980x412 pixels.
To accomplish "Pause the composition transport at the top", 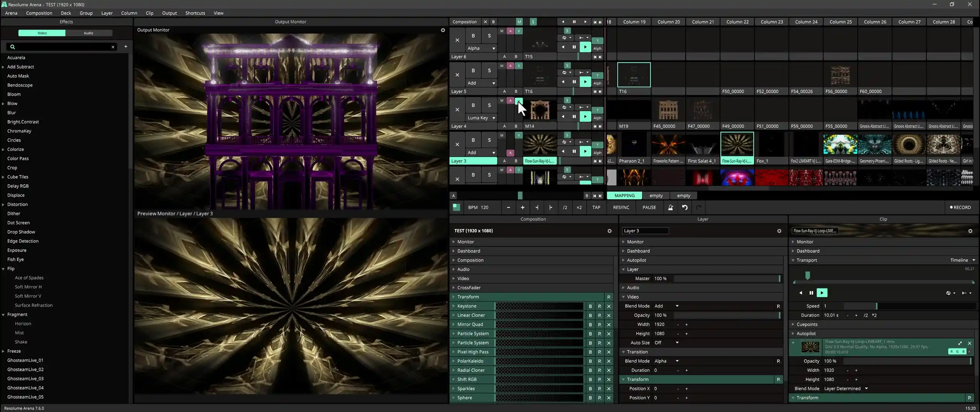I will 574,22.
